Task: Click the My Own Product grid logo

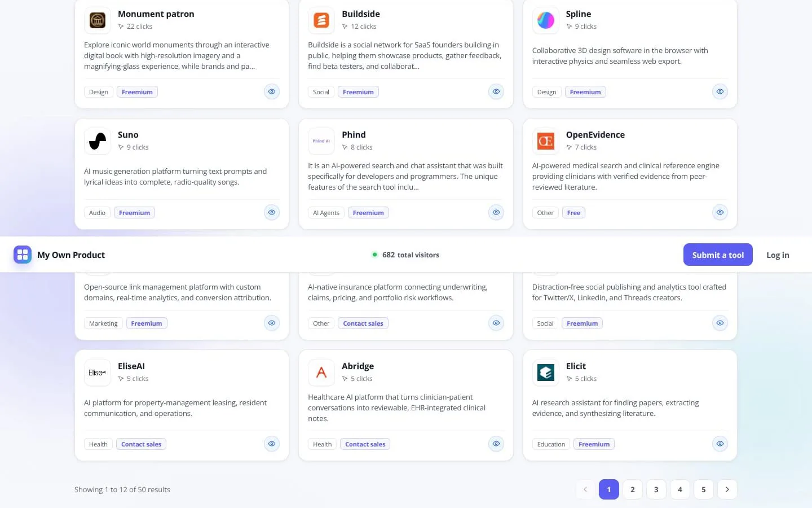Action: pyautogui.click(x=23, y=255)
